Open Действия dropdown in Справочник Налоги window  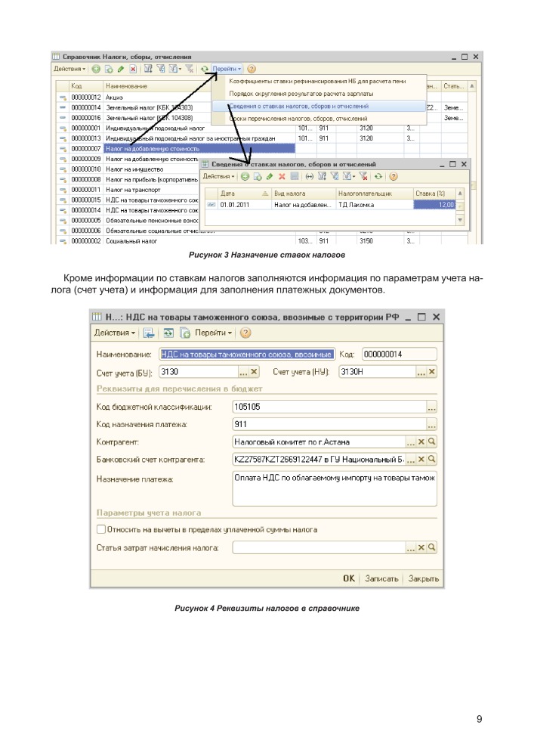(69, 69)
